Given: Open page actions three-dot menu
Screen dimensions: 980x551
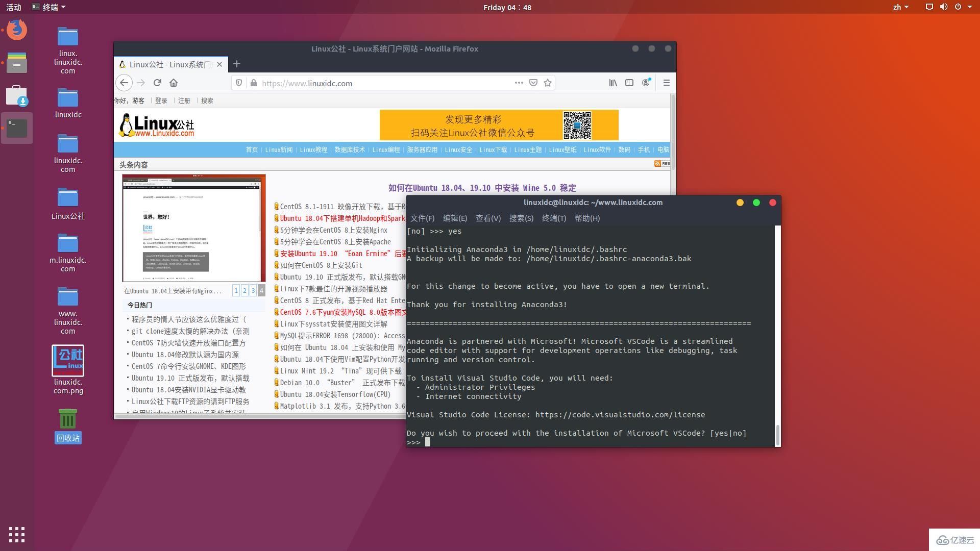Looking at the screenshot, I should click(x=519, y=83).
